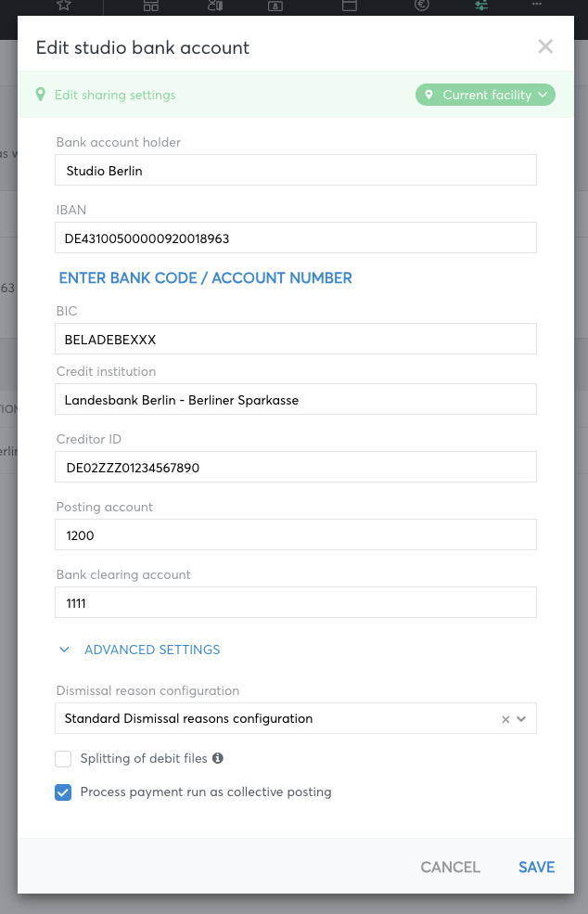Expand the Dismissal reason configuration dropdown arrow
The height and width of the screenshot is (914, 588).
[521, 719]
